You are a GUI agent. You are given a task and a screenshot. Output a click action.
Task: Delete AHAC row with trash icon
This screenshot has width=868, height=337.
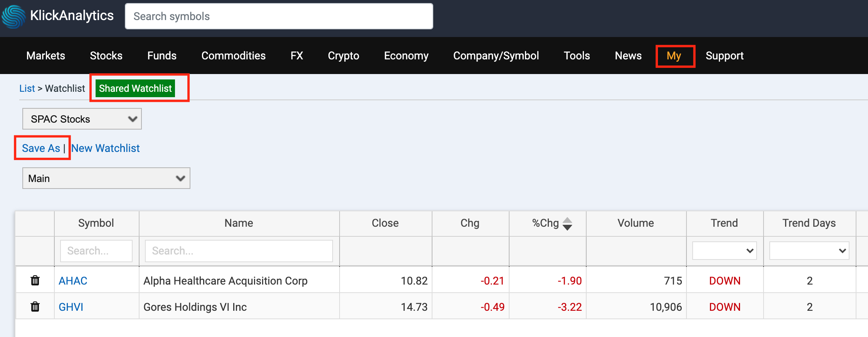pos(35,280)
